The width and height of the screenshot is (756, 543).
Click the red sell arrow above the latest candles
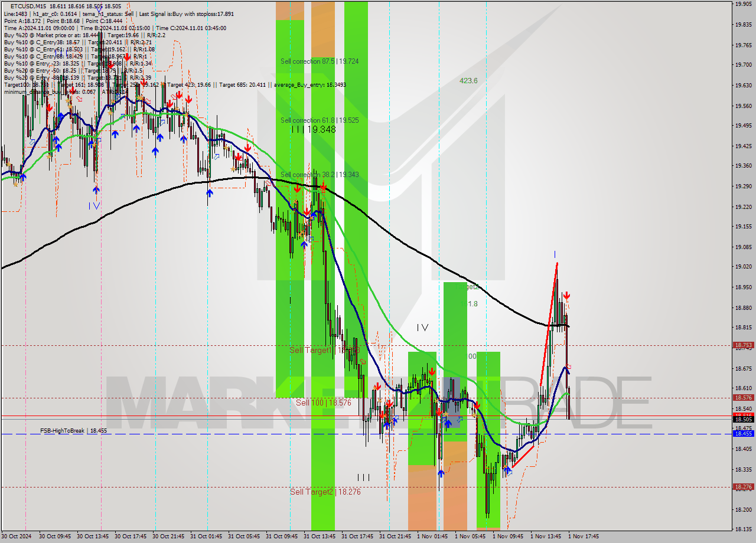coord(566,295)
